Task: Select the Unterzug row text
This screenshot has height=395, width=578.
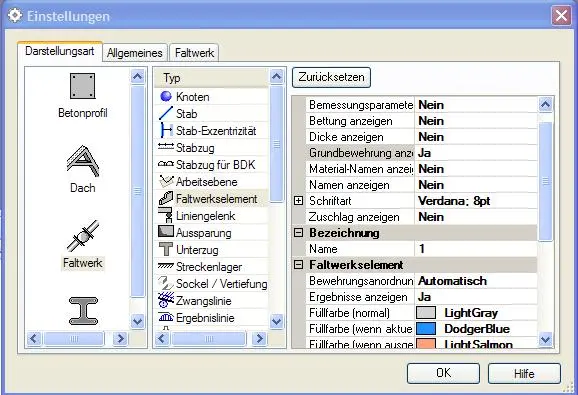Action: tap(197, 250)
